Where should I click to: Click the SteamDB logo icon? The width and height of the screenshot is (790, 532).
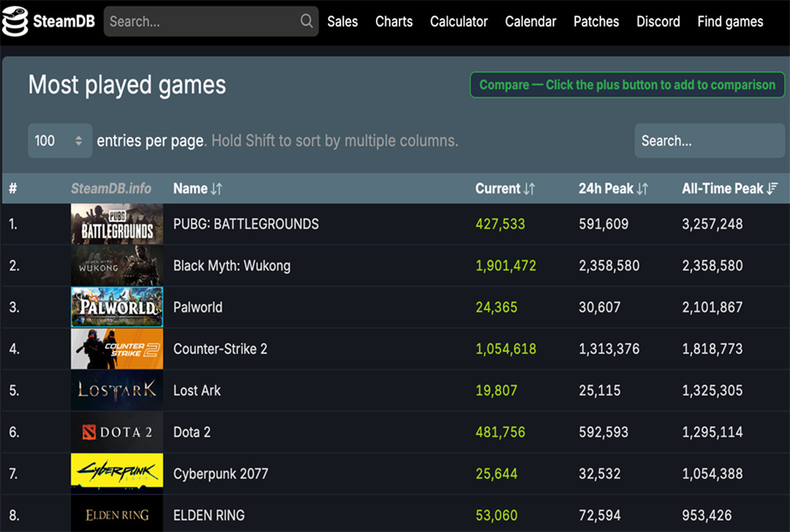pos(14,21)
